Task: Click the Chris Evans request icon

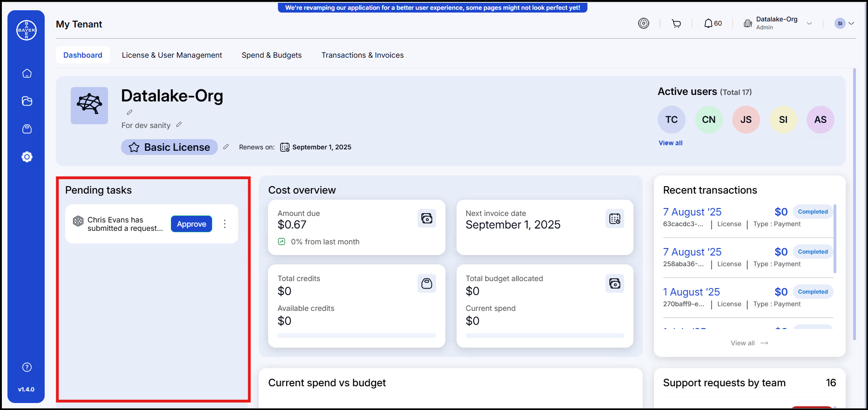Action: (x=78, y=221)
